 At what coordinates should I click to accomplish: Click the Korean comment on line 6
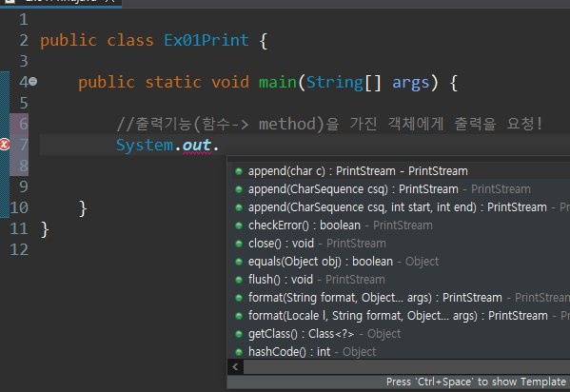click(x=329, y=124)
